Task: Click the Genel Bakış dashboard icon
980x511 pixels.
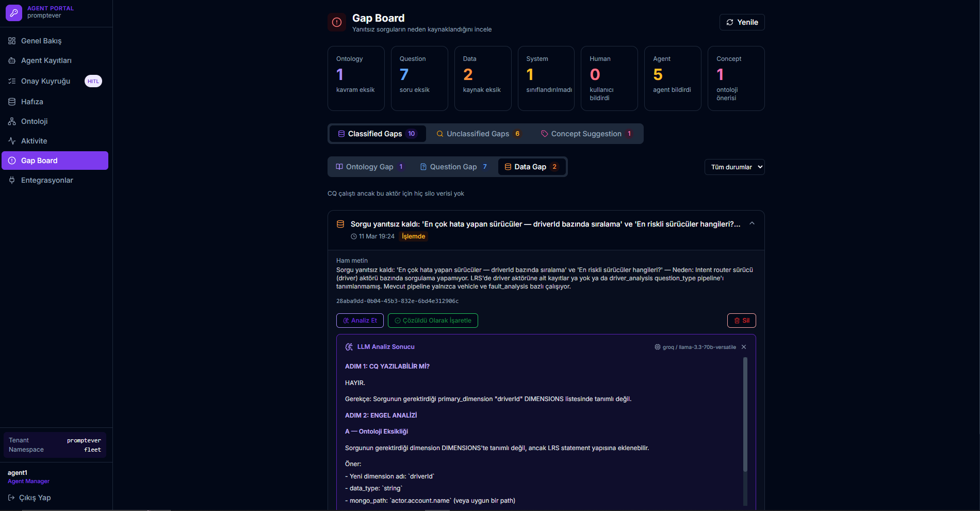Action: tap(12, 41)
